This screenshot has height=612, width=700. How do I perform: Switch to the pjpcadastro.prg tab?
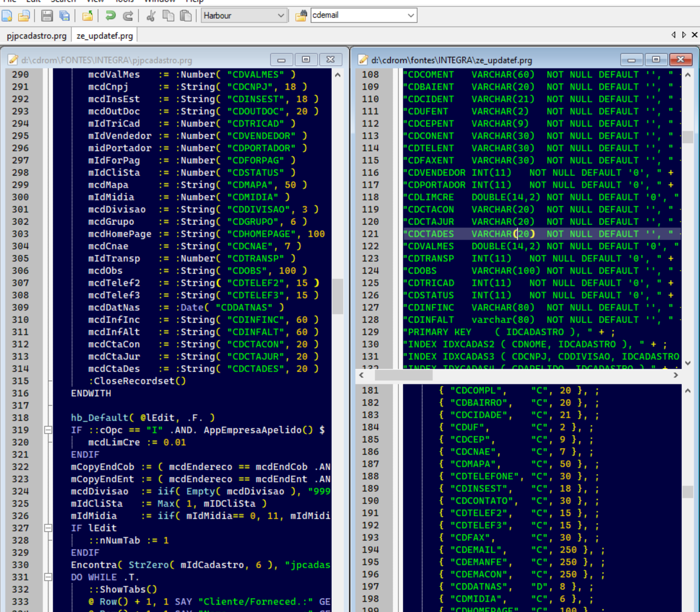(x=37, y=36)
